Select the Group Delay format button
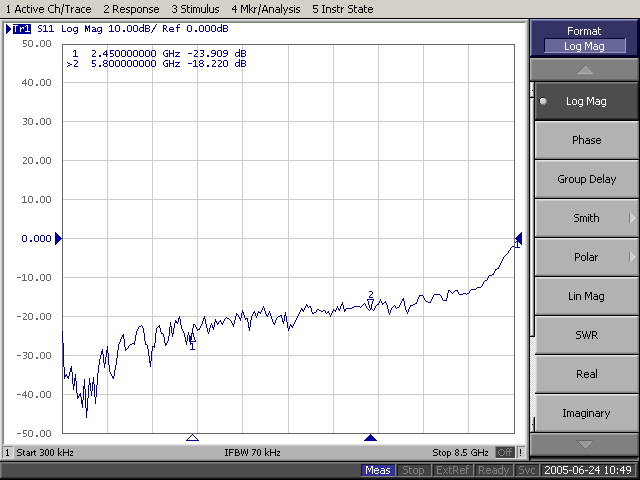This screenshot has width=640, height=480. [586, 179]
